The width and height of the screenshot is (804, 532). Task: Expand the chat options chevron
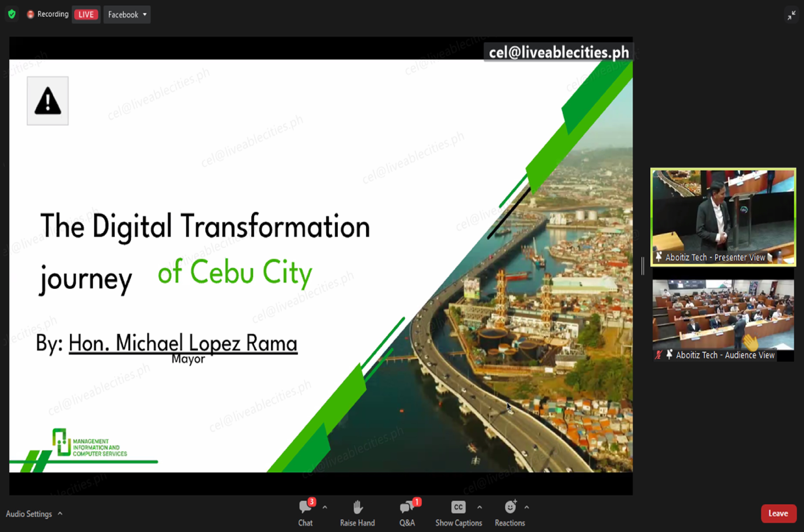point(325,507)
